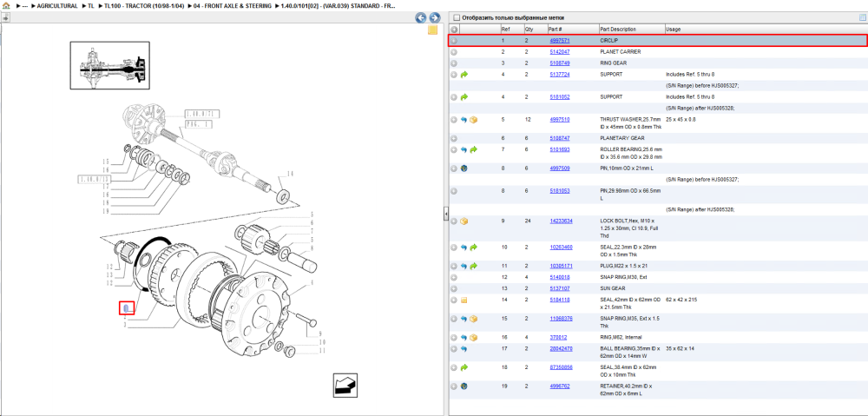Open 04 - FRONT AXLE & STEERING breadcrumb
This screenshot has width=868, height=416.
tap(233, 6)
